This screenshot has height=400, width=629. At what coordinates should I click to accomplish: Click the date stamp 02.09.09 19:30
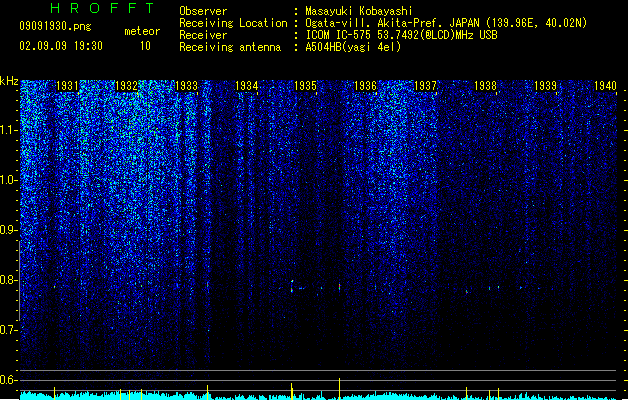61,46
